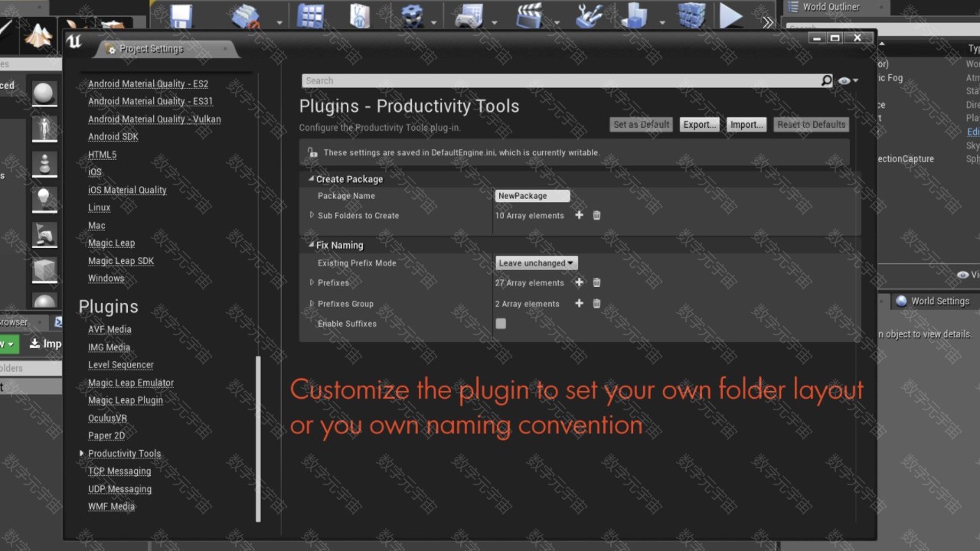
Task: Click the Import... button
Action: pos(746,125)
